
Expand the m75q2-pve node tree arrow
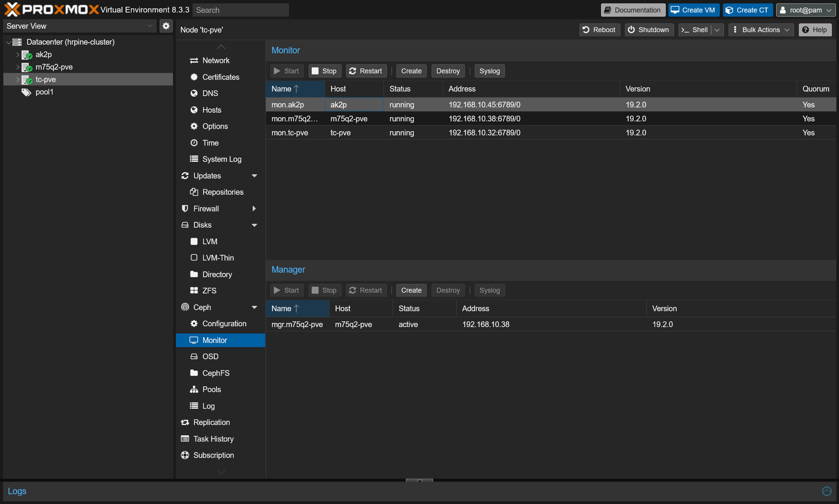[x=17, y=67]
